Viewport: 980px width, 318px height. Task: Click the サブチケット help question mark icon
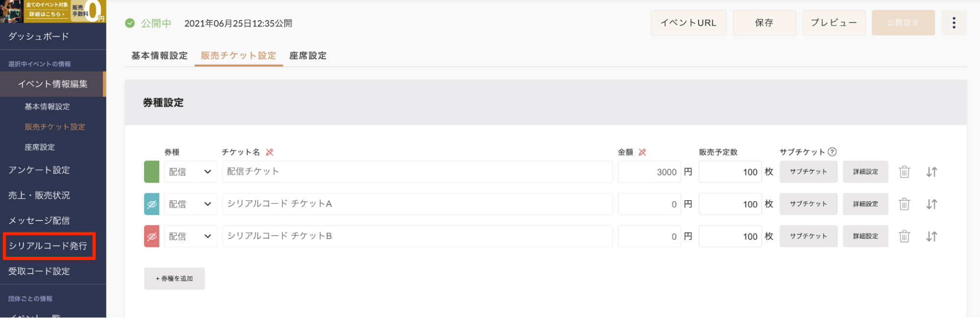click(832, 152)
